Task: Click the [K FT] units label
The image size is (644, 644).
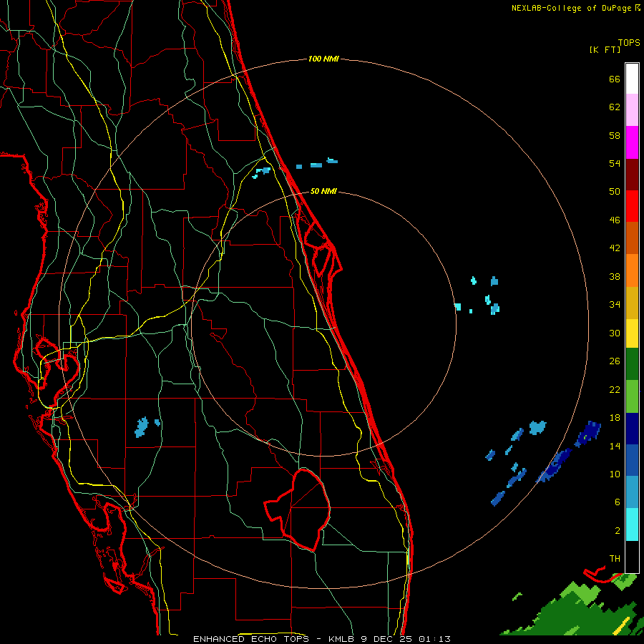Action: pos(605,49)
